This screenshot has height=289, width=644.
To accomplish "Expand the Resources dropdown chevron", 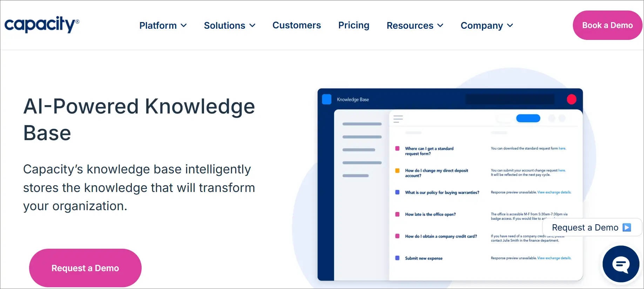I will point(440,26).
